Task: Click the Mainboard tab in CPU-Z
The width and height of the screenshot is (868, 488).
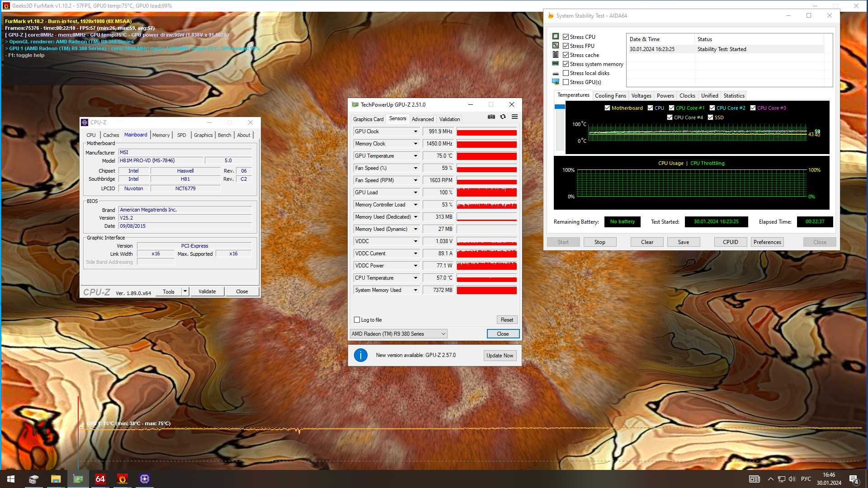Action: coord(134,134)
